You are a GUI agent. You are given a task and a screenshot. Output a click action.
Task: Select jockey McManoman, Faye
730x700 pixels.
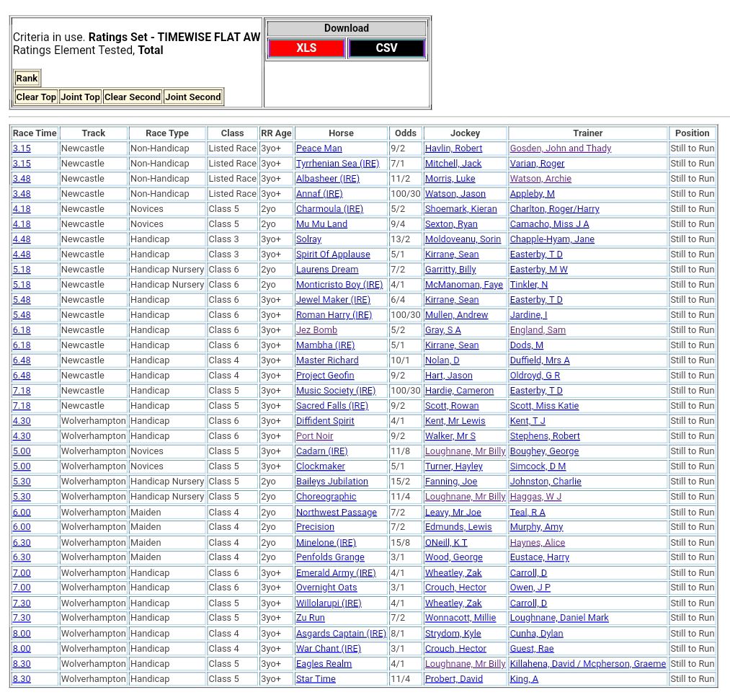pos(463,285)
